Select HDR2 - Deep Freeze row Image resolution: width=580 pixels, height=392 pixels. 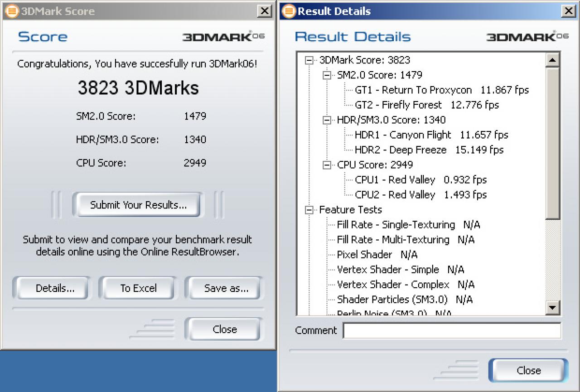pos(429,150)
